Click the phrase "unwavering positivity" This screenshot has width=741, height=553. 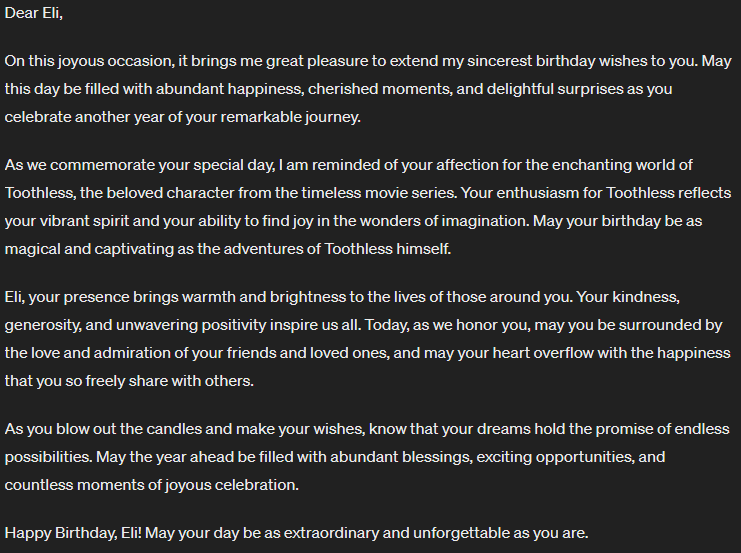tap(191, 325)
